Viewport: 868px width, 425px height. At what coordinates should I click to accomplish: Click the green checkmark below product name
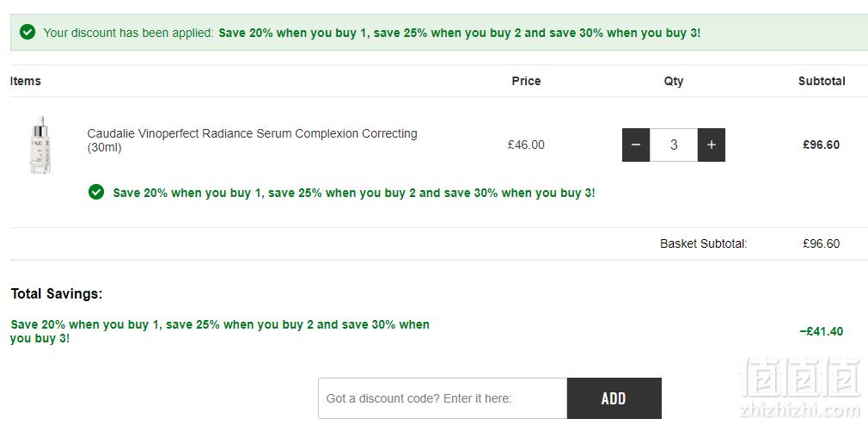pos(96,192)
